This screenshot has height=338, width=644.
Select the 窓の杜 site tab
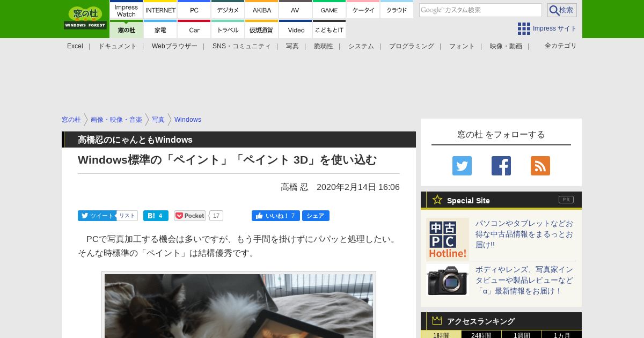pos(126,30)
